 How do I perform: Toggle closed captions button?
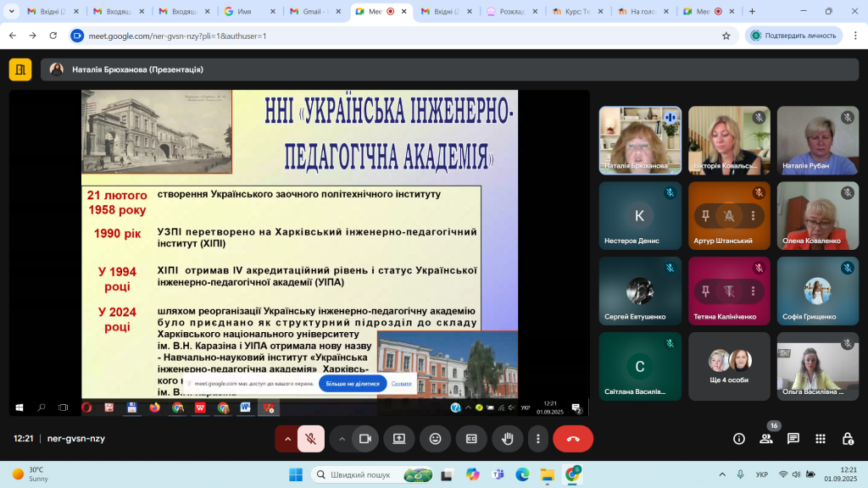coord(471,439)
